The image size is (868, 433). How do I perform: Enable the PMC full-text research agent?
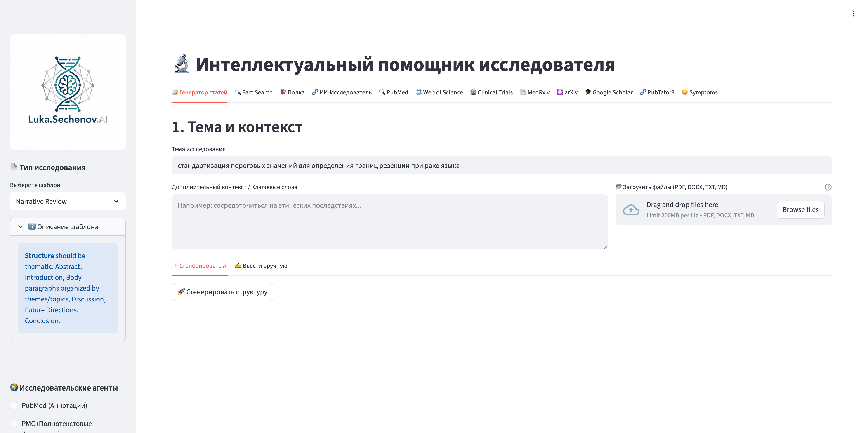point(14,424)
